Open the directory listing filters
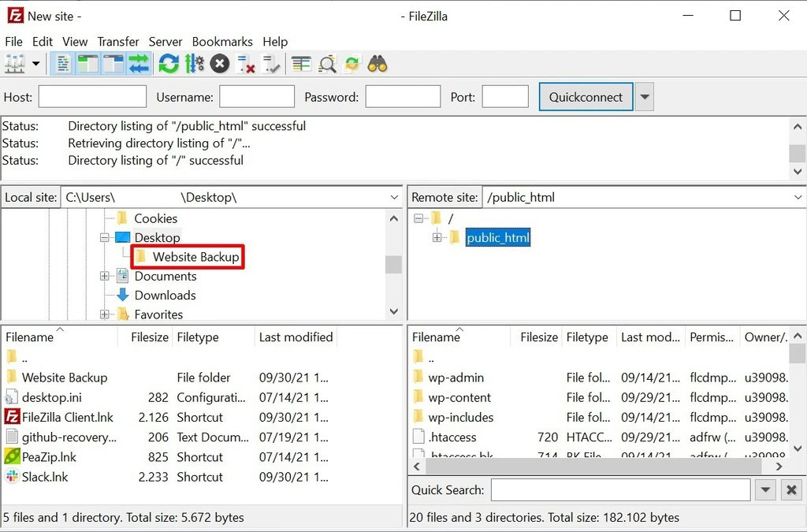The width and height of the screenshot is (807, 532). [300, 63]
